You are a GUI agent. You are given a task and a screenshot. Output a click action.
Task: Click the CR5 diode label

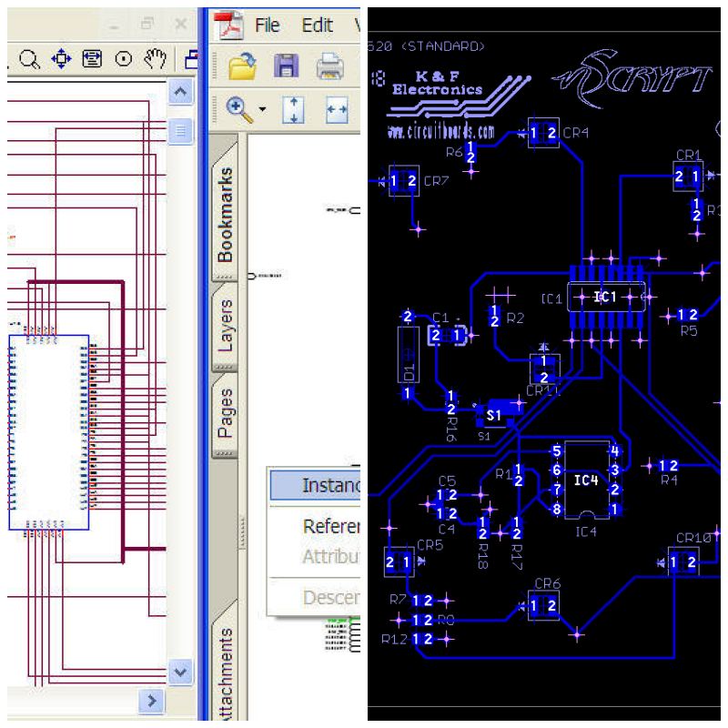[430, 544]
